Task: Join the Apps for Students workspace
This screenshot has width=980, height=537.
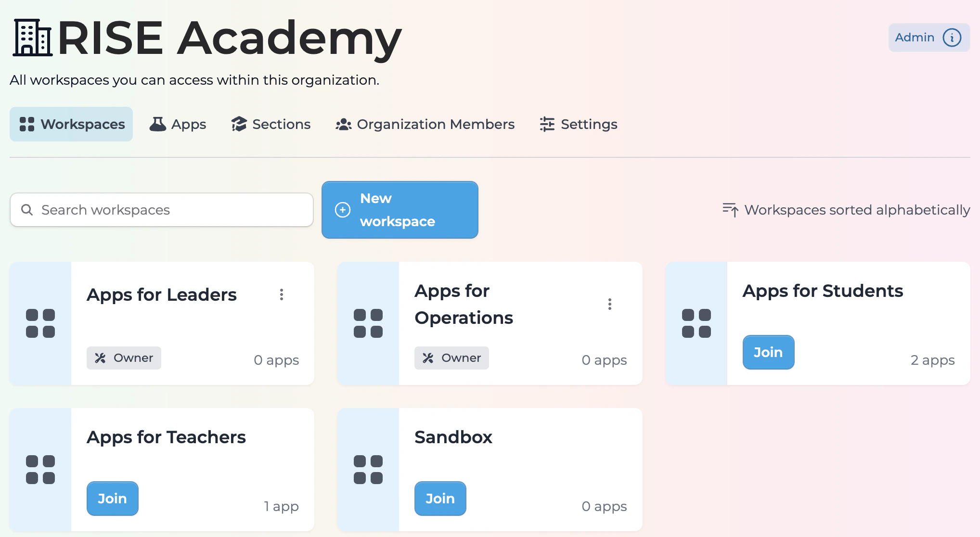Action: (x=768, y=352)
